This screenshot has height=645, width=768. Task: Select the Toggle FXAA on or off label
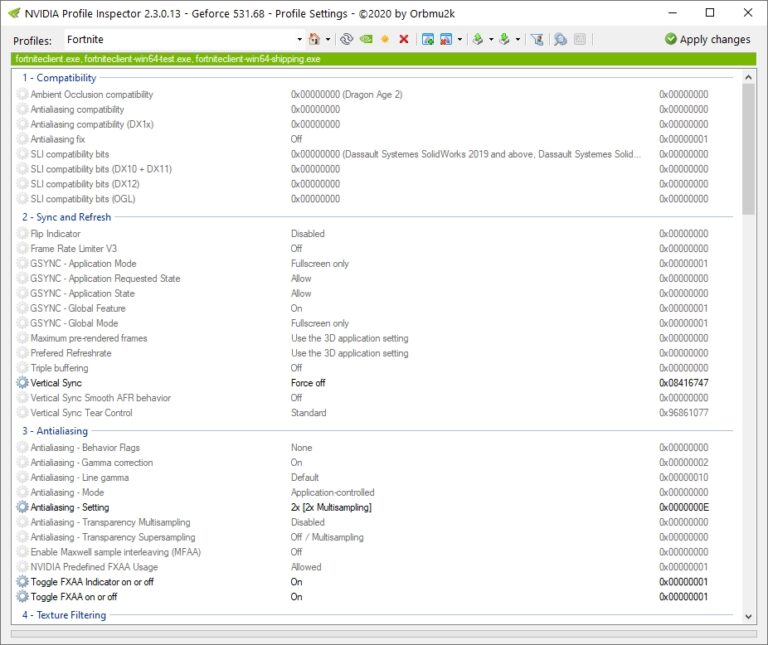[74, 597]
